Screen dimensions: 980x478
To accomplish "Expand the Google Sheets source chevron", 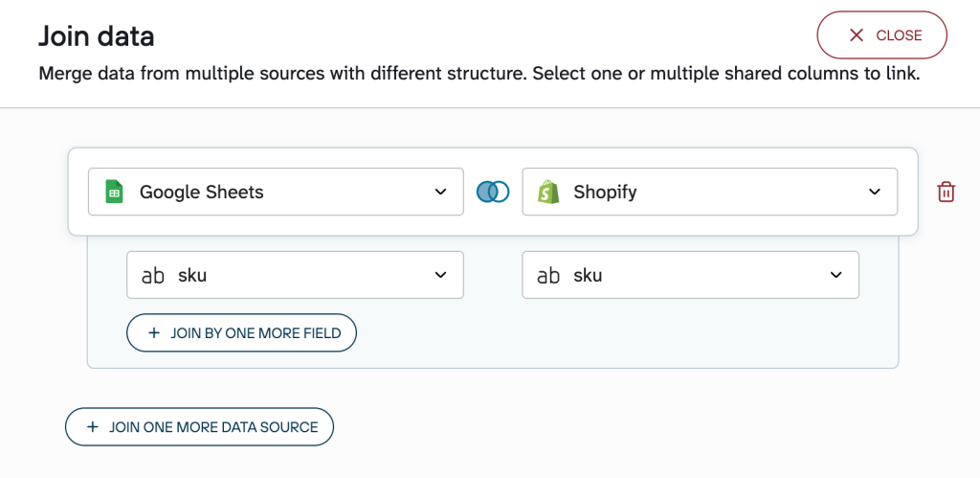I will [440, 192].
